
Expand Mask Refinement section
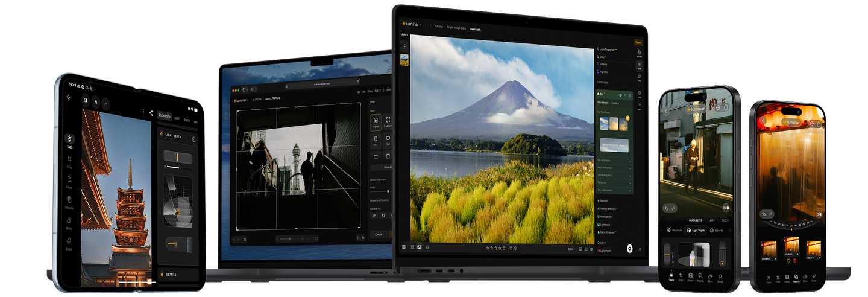(614, 167)
